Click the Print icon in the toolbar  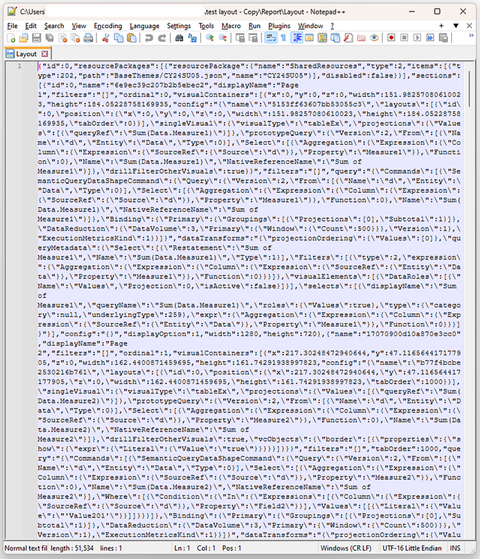[x=88, y=38]
